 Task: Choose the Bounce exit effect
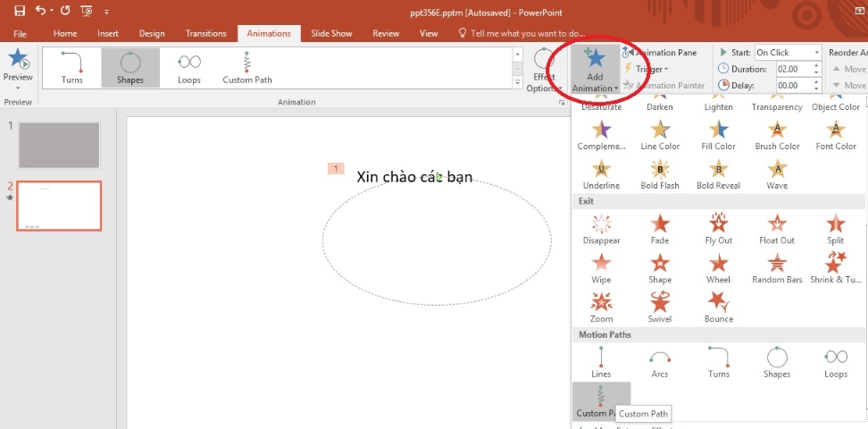[719, 307]
